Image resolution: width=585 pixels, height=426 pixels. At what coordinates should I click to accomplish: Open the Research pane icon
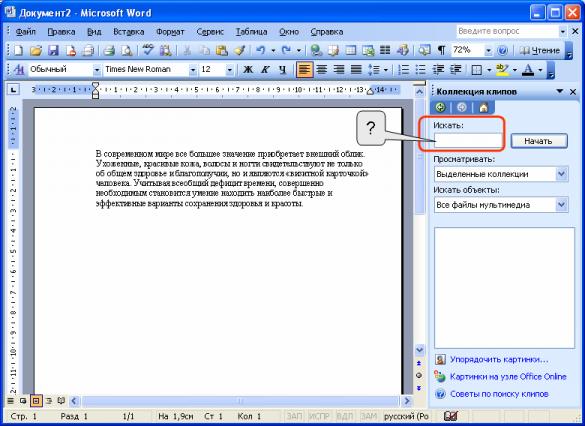tap(166, 50)
